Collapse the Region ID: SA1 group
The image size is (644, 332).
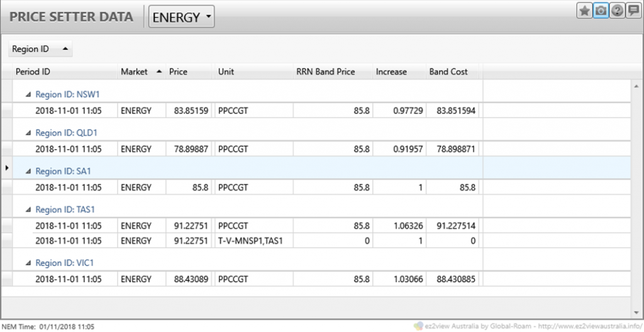coord(28,171)
